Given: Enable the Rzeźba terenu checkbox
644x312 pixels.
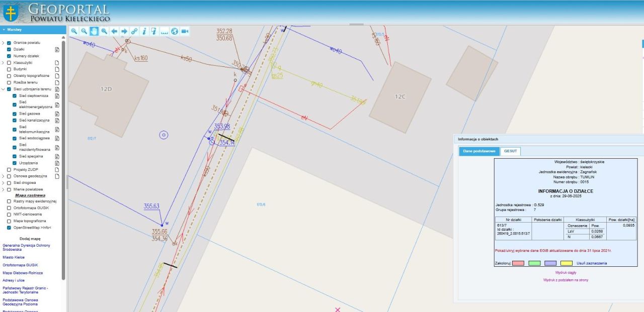Looking at the screenshot, I should point(9,82).
